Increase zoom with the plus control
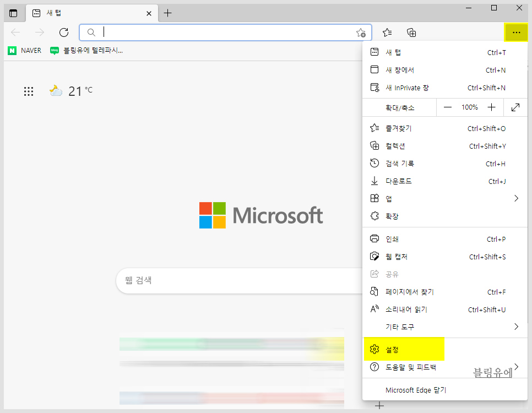532x413 pixels. coord(491,107)
